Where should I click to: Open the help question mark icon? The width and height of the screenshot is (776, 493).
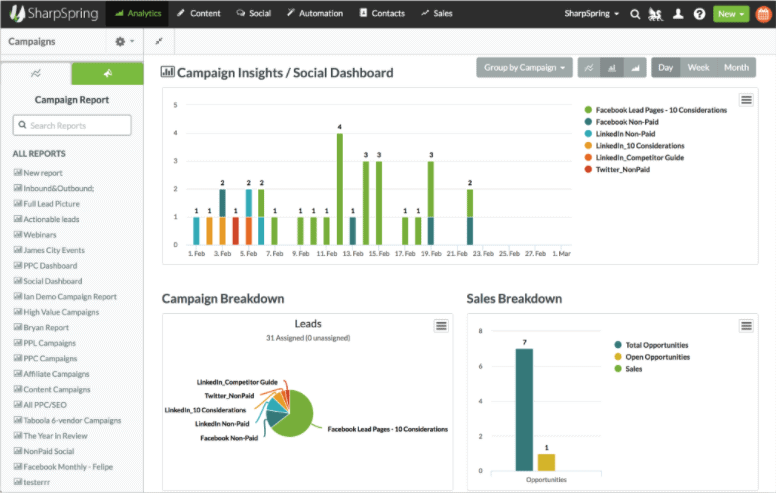tap(699, 14)
